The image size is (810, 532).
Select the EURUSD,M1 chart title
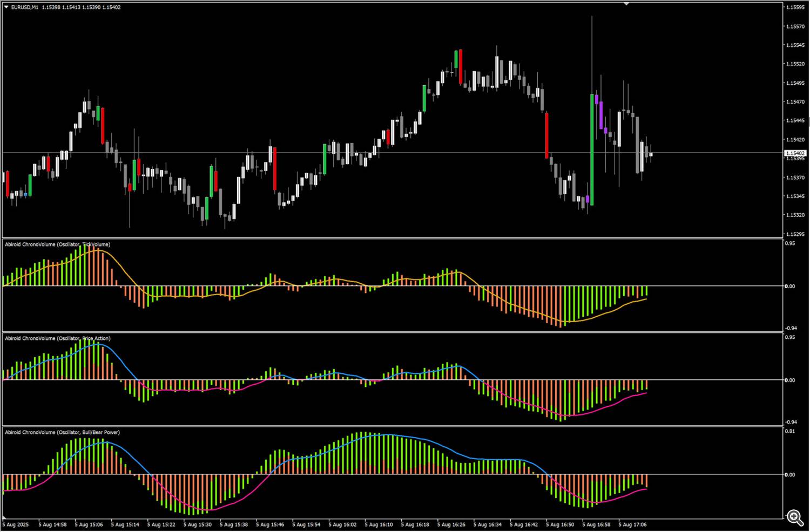25,8
